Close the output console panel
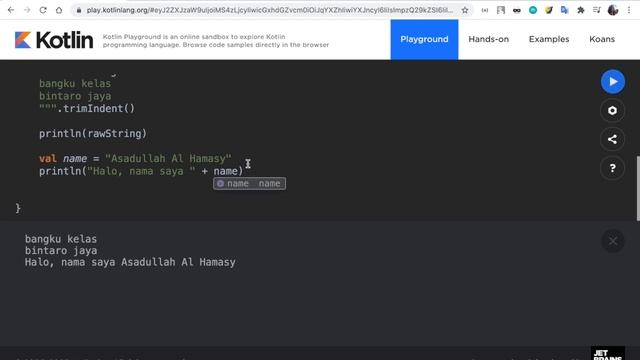The image size is (640, 360). (613, 241)
